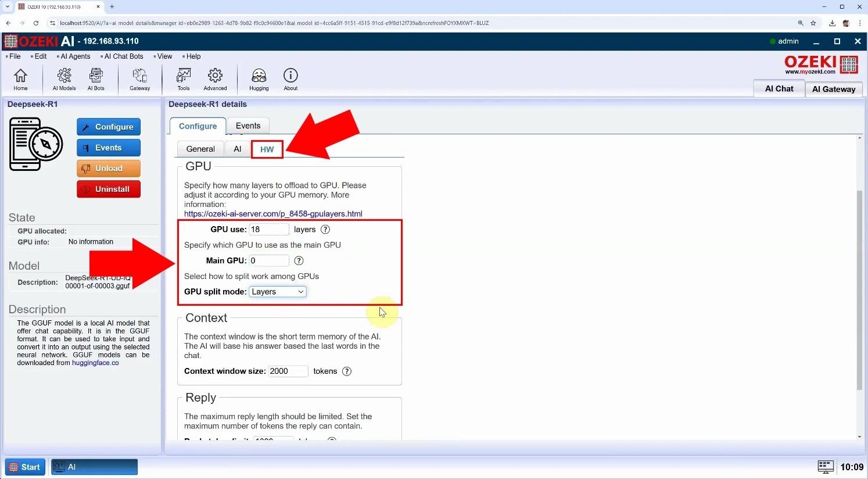868x479 pixels.
Task: Click the desktop monitor icon near the clock
Action: [x=826, y=467]
